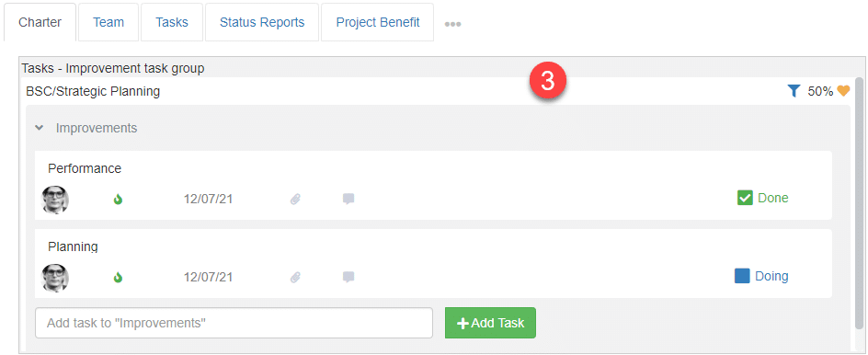Click the Performance task priority flame icon
The width and height of the screenshot is (868, 355).
[x=118, y=199]
